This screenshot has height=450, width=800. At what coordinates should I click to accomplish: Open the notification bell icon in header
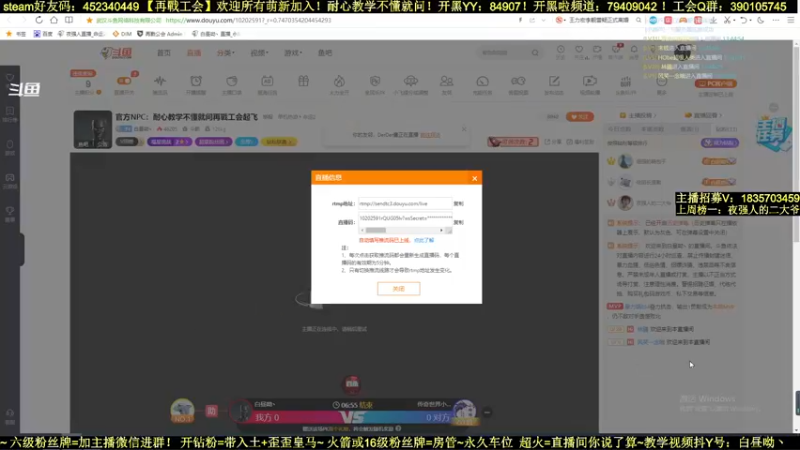[x=634, y=50]
